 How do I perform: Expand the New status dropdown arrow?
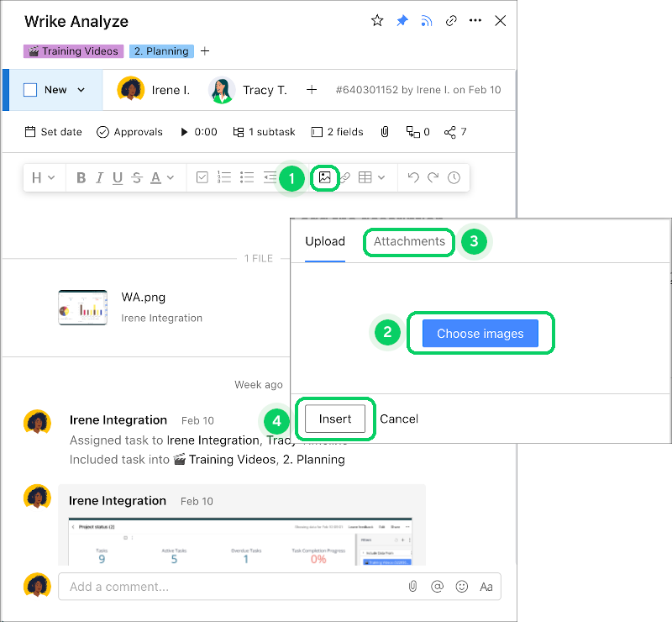pos(81,90)
